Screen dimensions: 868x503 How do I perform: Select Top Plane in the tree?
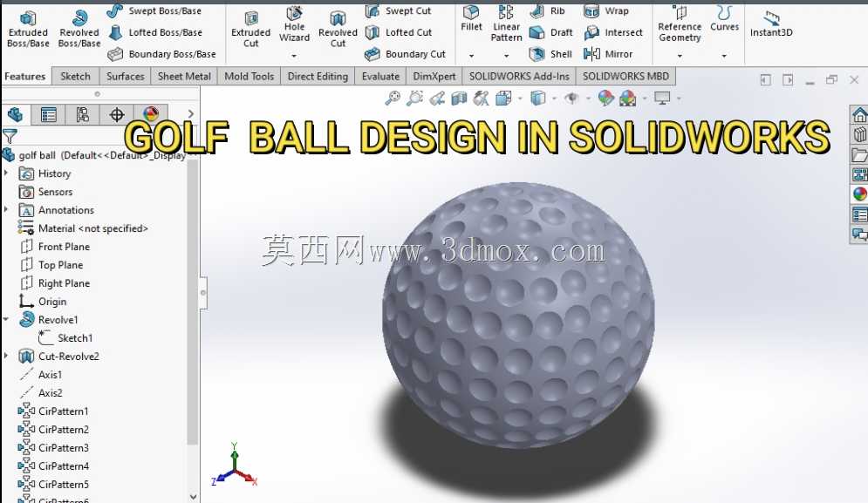(x=51, y=265)
